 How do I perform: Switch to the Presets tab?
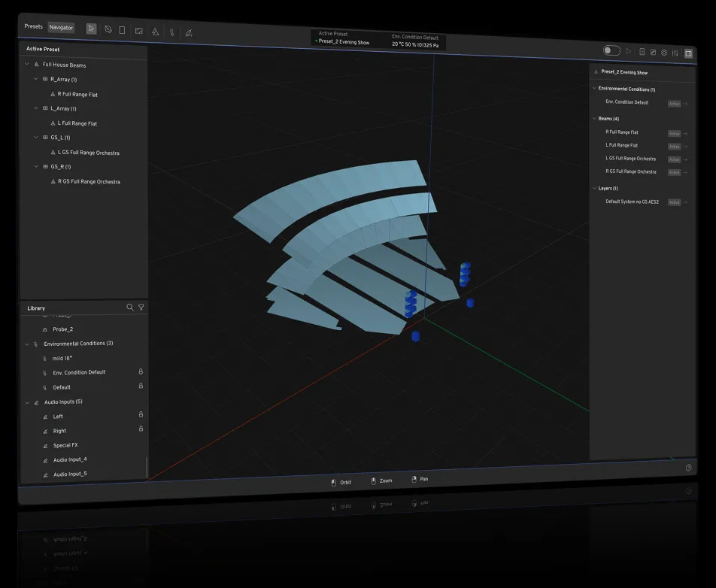(34, 26)
